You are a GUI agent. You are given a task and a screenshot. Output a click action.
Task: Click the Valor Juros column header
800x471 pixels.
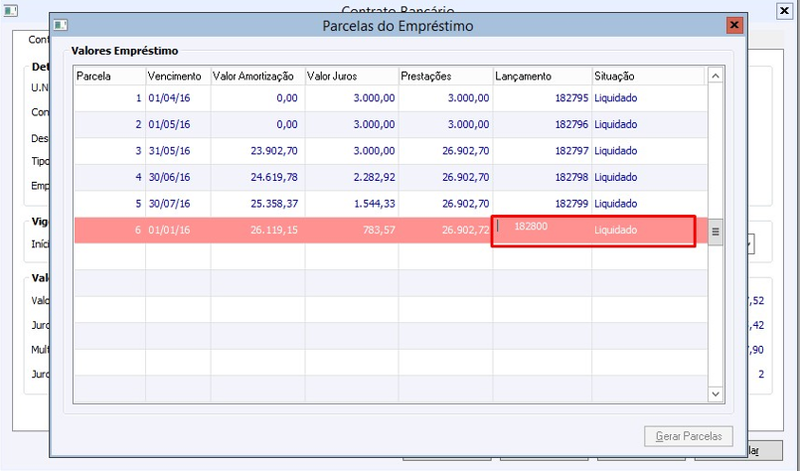click(352, 76)
